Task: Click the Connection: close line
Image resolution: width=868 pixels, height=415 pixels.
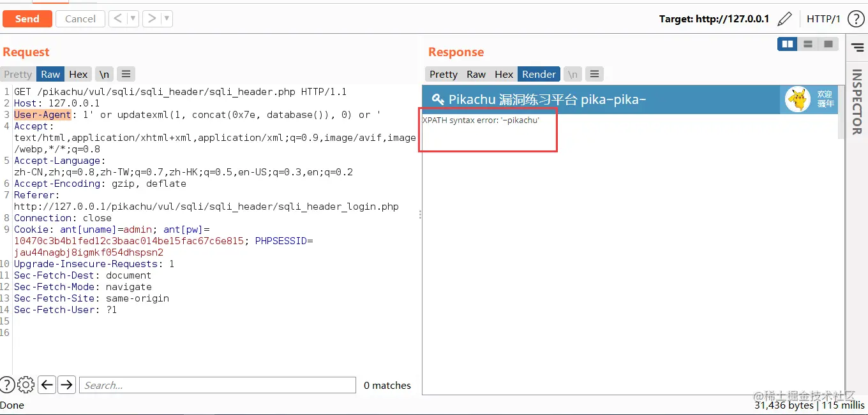Action: (x=63, y=218)
